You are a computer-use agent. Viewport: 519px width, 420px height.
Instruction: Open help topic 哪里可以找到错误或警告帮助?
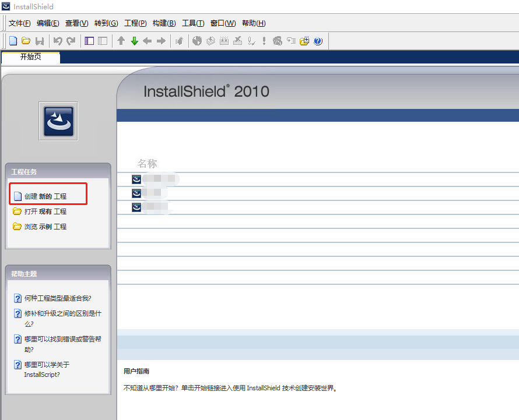63,344
